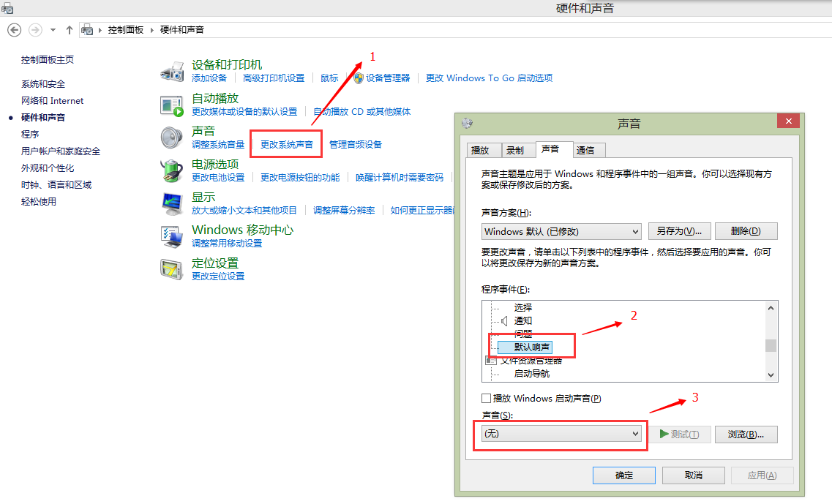Open 用户帐户和家庭安全 category

61,151
